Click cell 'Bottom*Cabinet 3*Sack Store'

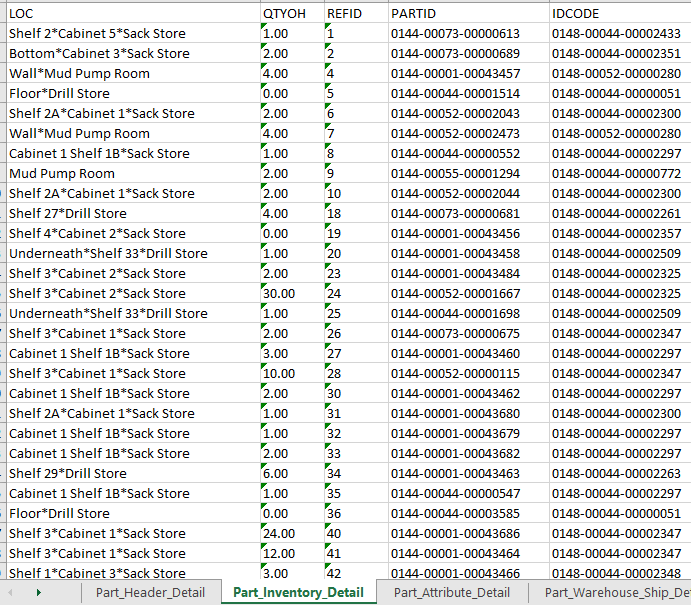133,53
